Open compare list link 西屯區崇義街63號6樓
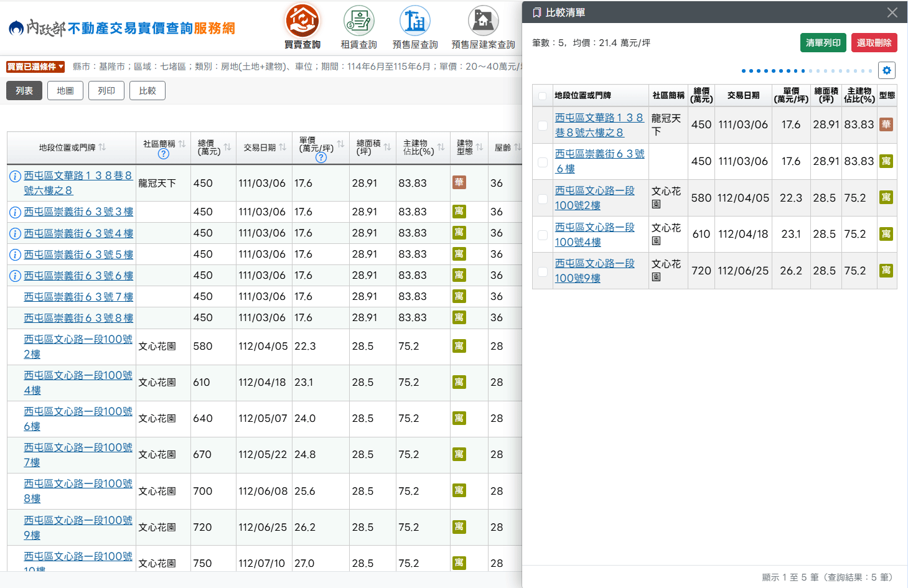Screen dimensions: 908x588 click(599, 161)
